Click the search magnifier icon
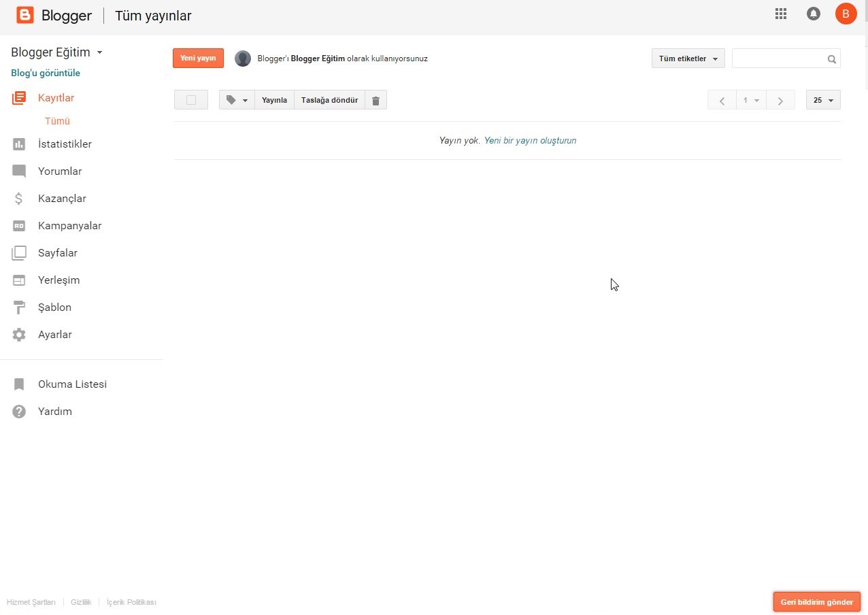 (831, 59)
